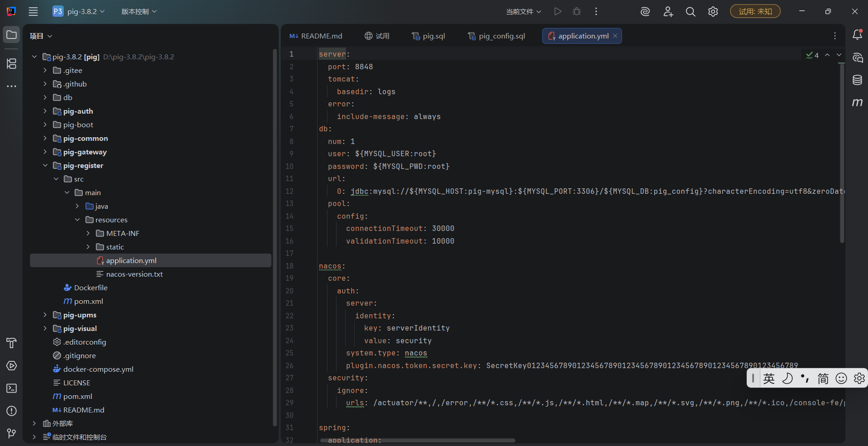Debug the current file

[x=577, y=11]
